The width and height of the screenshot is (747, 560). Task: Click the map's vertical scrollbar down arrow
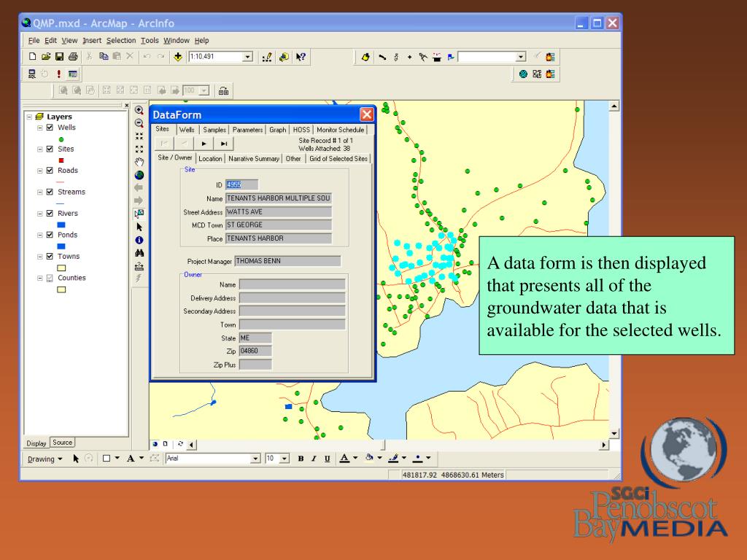click(x=614, y=433)
